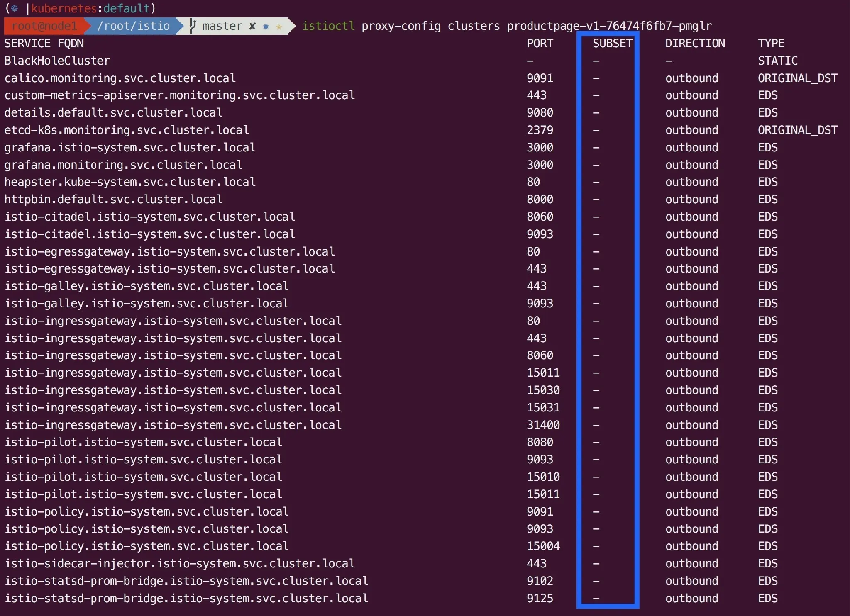Click the BlackHoleCluster service entry
This screenshot has width=850, height=616.
tap(57, 61)
